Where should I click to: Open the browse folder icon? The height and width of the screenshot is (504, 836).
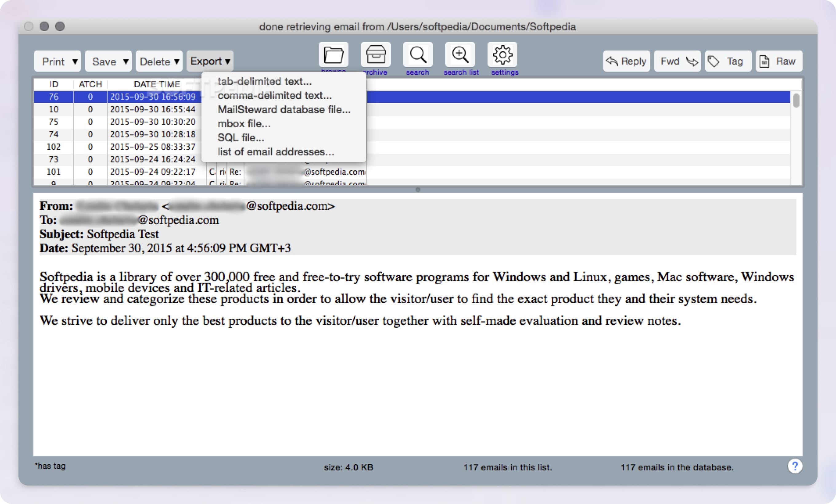coord(333,55)
